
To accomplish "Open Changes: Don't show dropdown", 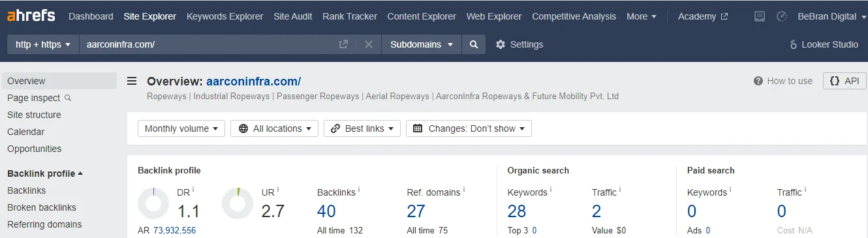I will (469, 128).
